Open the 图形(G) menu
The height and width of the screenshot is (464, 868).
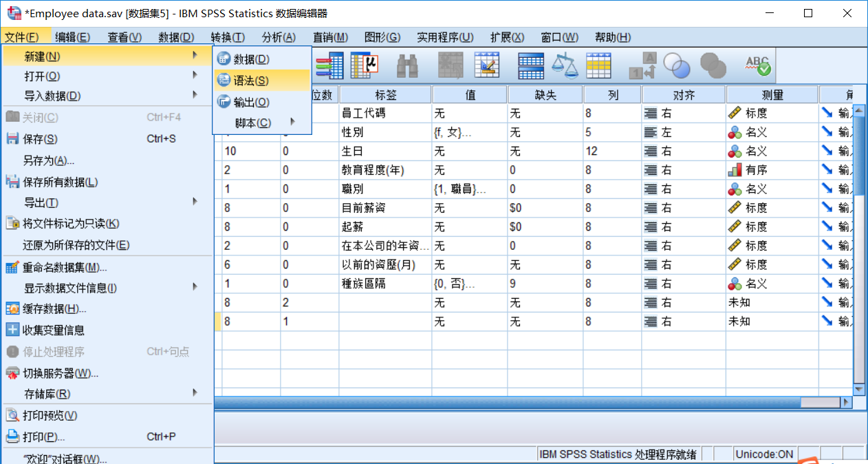pyautogui.click(x=382, y=37)
